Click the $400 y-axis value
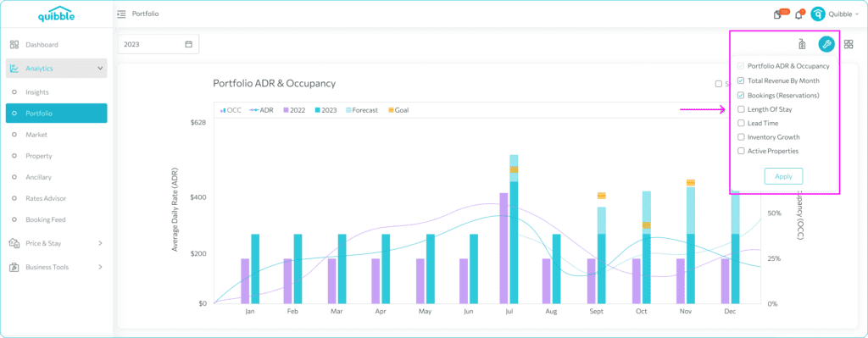Image resolution: width=868 pixels, height=338 pixels. 198,197
